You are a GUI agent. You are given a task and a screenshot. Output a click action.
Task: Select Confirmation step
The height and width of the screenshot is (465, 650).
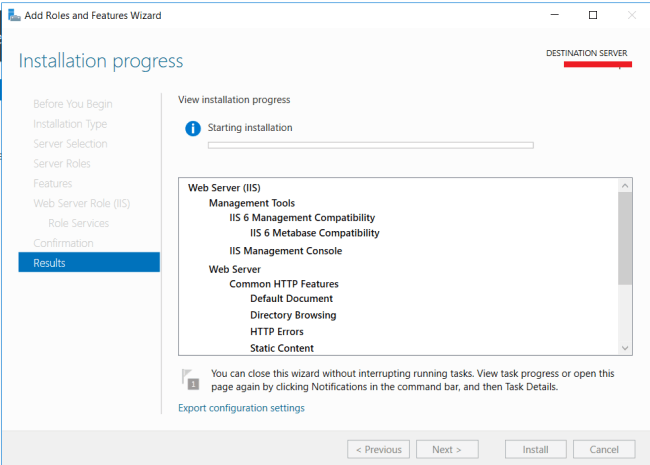63,243
